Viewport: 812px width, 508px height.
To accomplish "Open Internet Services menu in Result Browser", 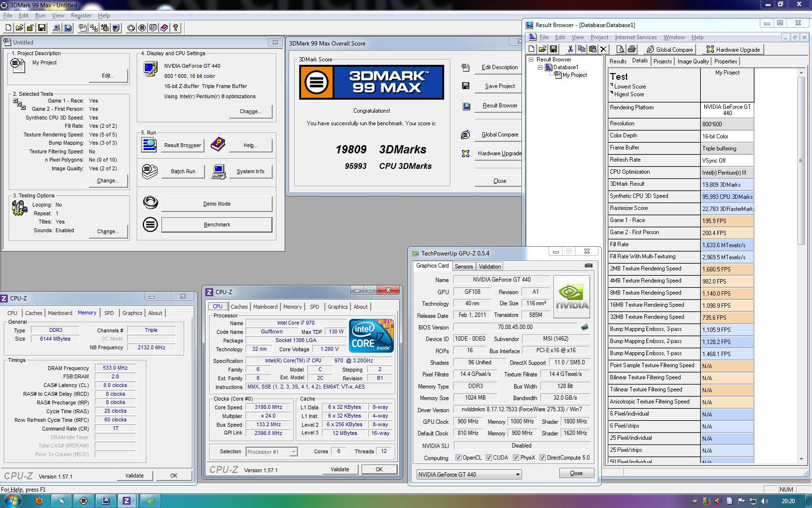I will pos(636,37).
